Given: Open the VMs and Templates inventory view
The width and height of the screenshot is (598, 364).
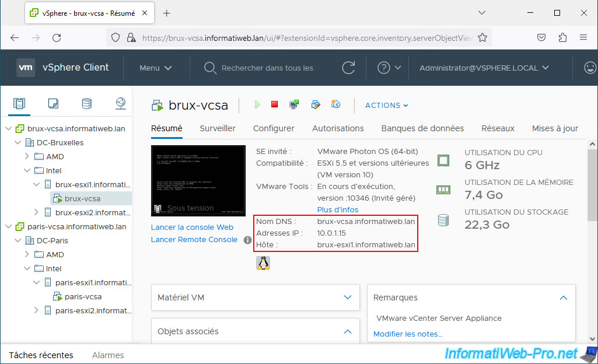Looking at the screenshot, I should 53,103.
